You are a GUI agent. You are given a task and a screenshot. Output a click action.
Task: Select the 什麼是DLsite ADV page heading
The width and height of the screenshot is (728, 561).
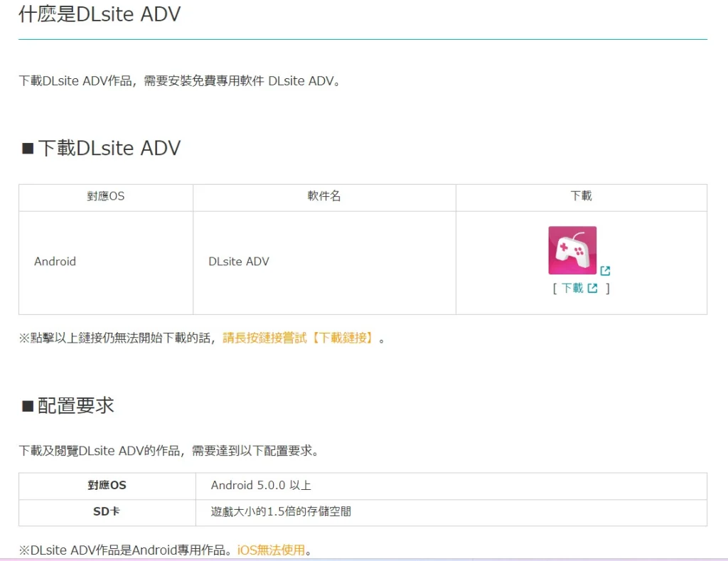point(100,14)
